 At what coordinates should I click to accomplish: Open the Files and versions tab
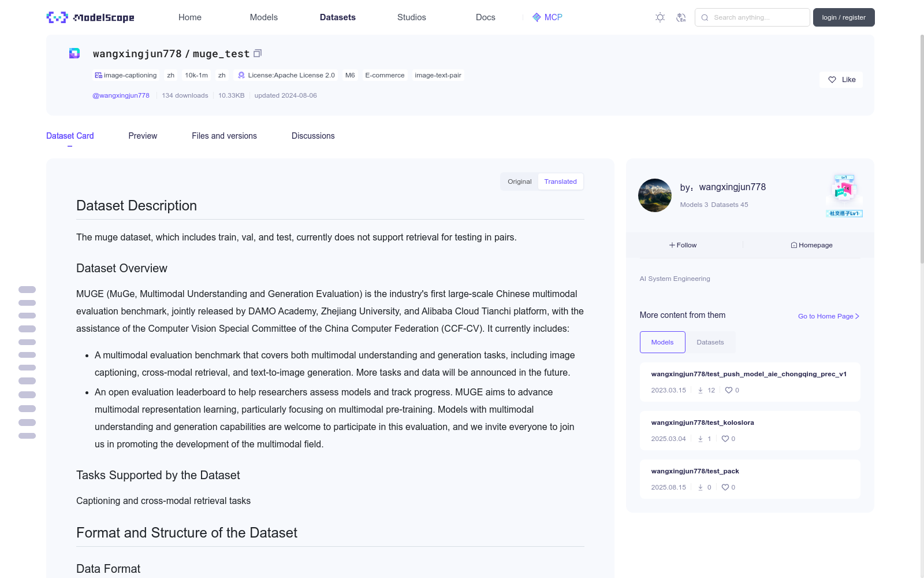click(224, 136)
